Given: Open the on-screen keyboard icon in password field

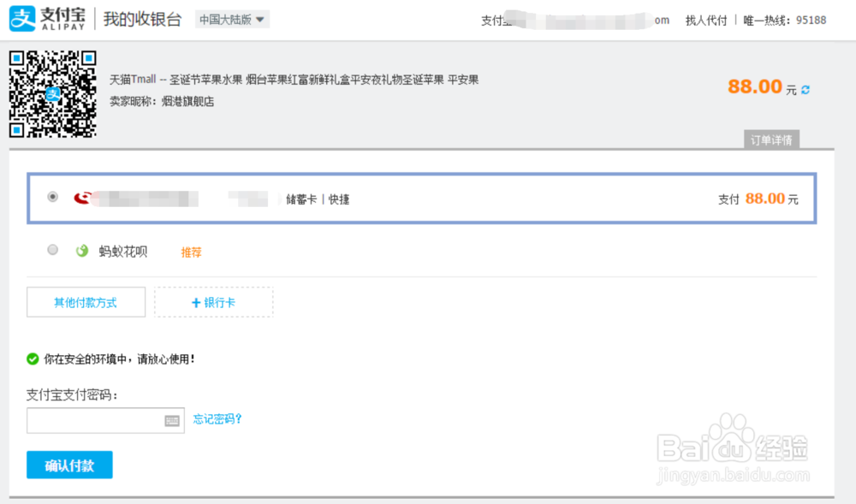Looking at the screenshot, I should point(172,420).
